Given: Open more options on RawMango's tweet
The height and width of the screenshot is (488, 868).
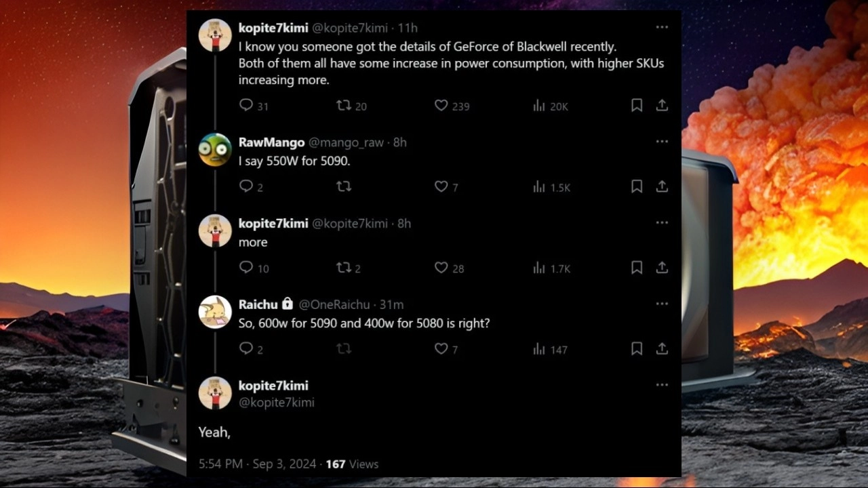Looking at the screenshot, I should tap(662, 142).
